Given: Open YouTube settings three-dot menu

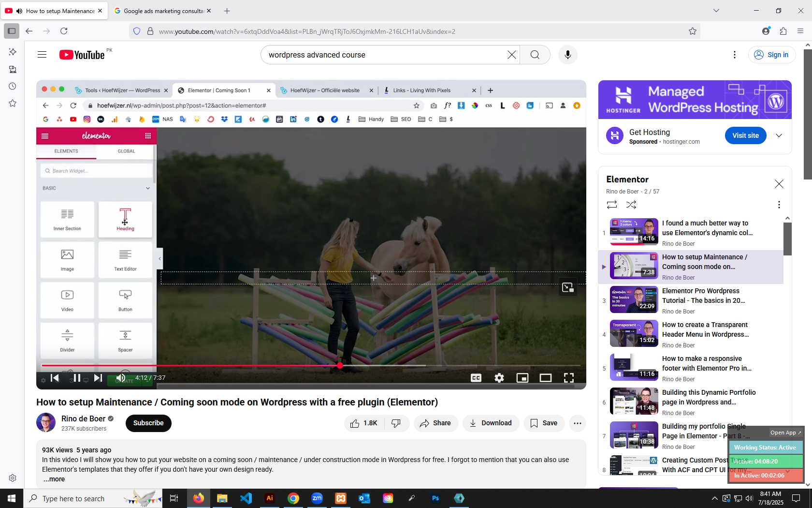Looking at the screenshot, I should pos(735,55).
